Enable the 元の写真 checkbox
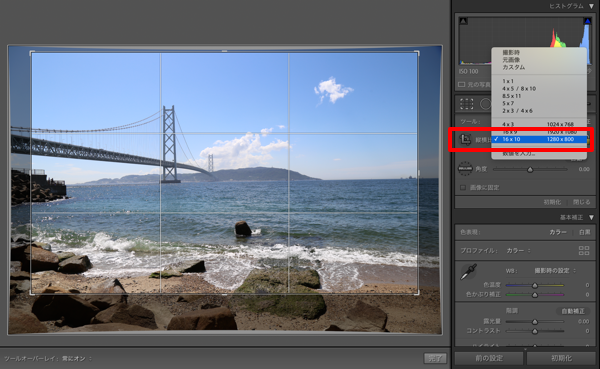This screenshot has height=369, width=600. coord(461,84)
